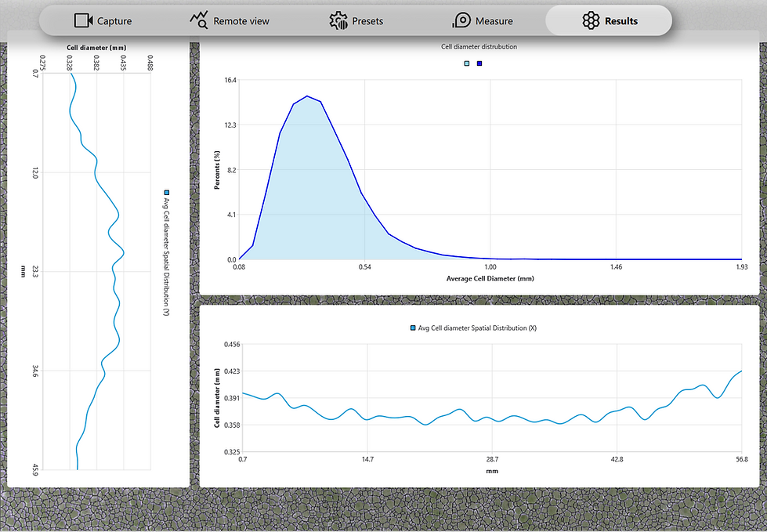The height and width of the screenshot is (532, 767).
Task: Click the 0.382 tick on Y chart
Action: click(97, 63)
